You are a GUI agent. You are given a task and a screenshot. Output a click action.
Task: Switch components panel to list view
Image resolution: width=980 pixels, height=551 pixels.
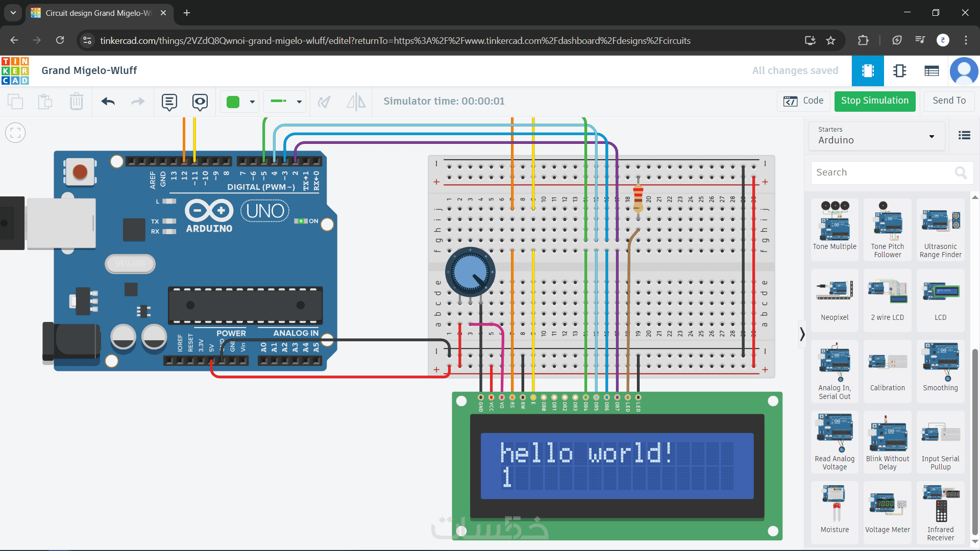point(964,135)
